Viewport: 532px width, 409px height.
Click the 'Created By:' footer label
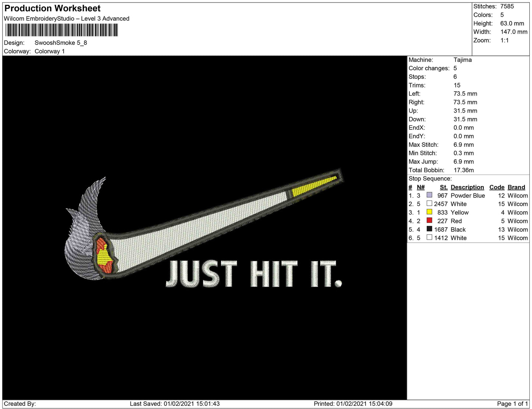click(20, 403)
